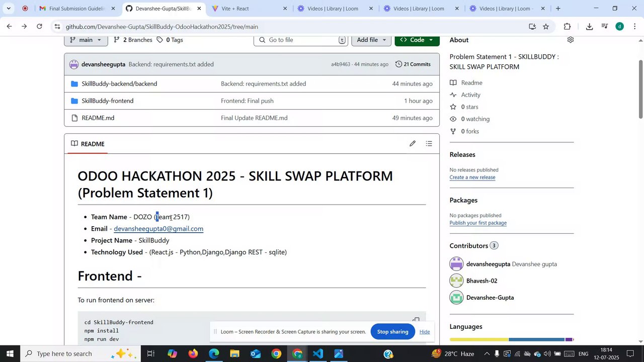
Task: Open the 2 Branches link
Action: [133, 40]
